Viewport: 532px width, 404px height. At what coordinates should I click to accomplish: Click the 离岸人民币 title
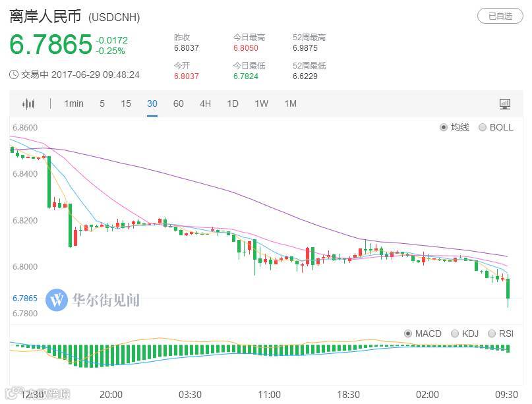coord(45,16)
